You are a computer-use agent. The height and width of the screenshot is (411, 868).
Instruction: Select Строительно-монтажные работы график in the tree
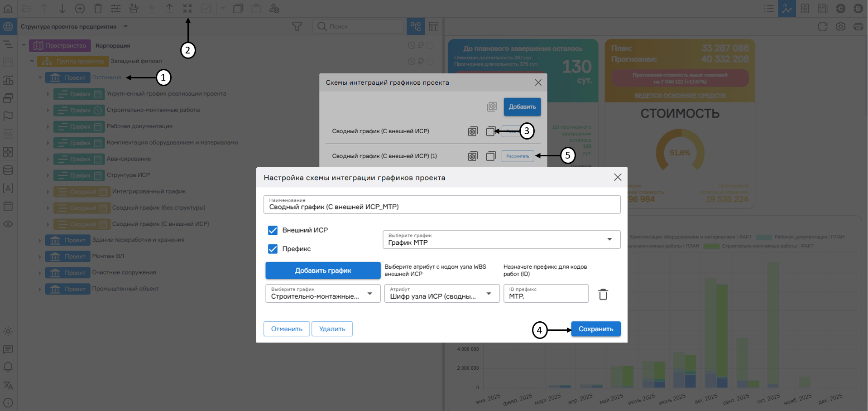click(x=153, y=110)
